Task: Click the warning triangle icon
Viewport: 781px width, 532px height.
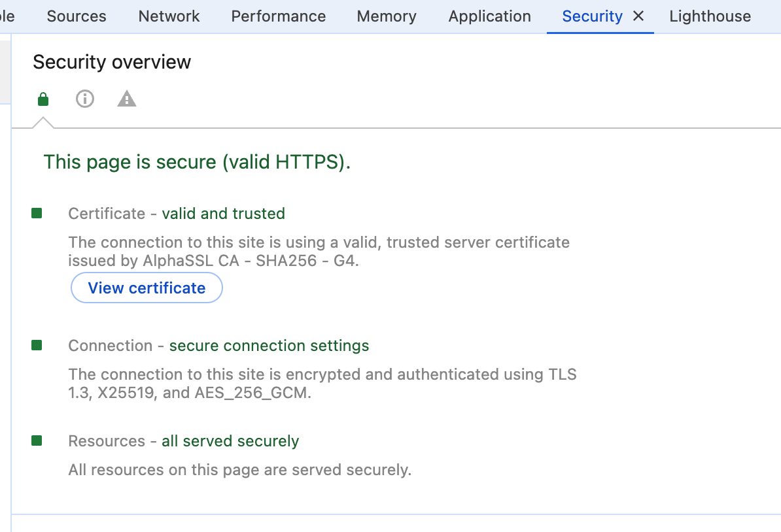Action: pyautogui.click(x=126, y=99)
